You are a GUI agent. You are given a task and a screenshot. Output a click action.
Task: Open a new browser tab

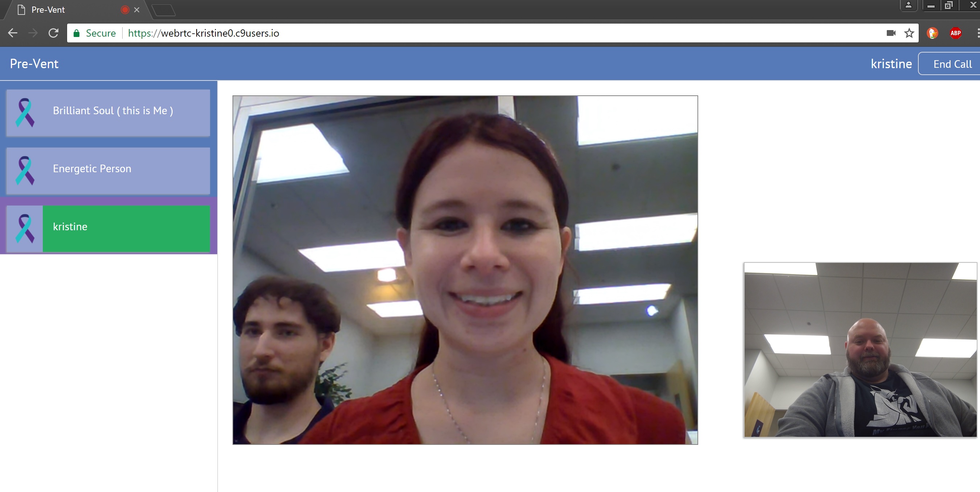click(x=164, y=10)
